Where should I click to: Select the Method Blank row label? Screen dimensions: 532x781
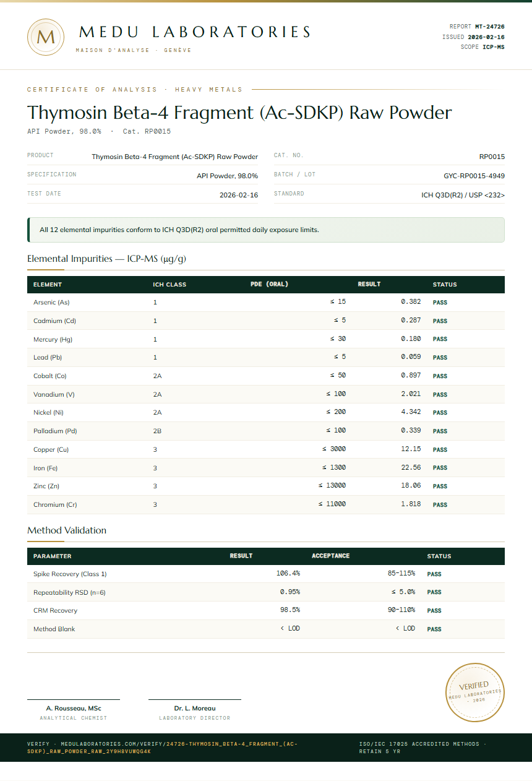54,629
